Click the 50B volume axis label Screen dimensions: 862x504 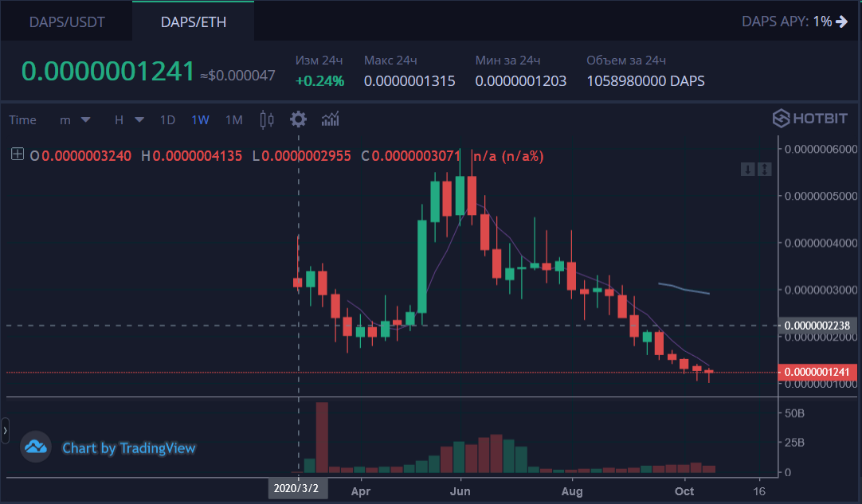[x=794, y=413]
